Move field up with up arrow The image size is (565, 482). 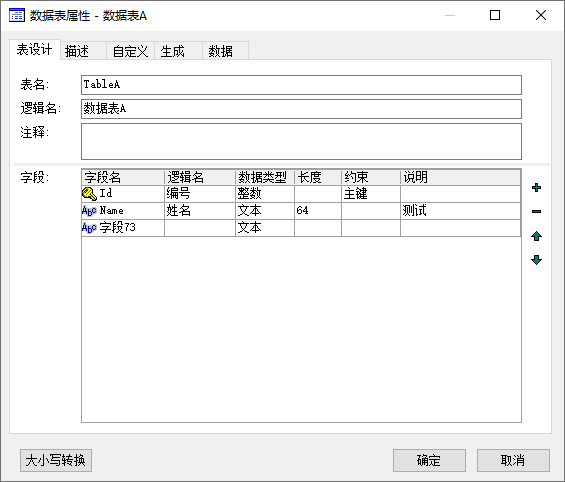(536, 236)
